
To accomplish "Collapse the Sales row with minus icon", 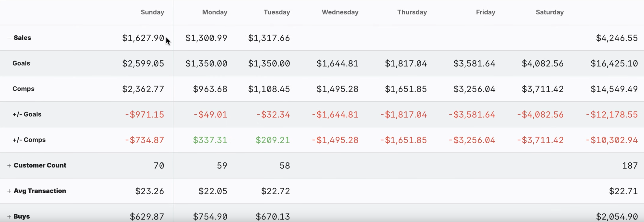I will (x=9, y=38).
